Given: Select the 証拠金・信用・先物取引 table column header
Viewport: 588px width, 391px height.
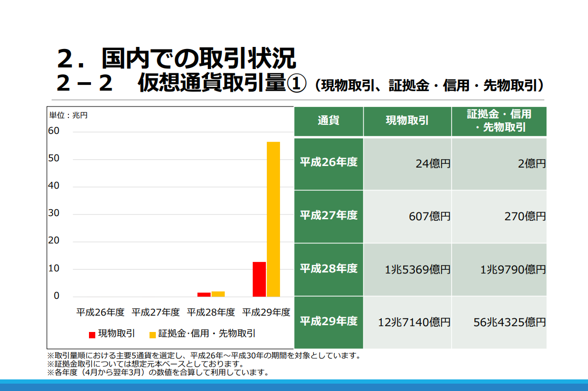Looking at the screenshot, I should click(499, 121).
